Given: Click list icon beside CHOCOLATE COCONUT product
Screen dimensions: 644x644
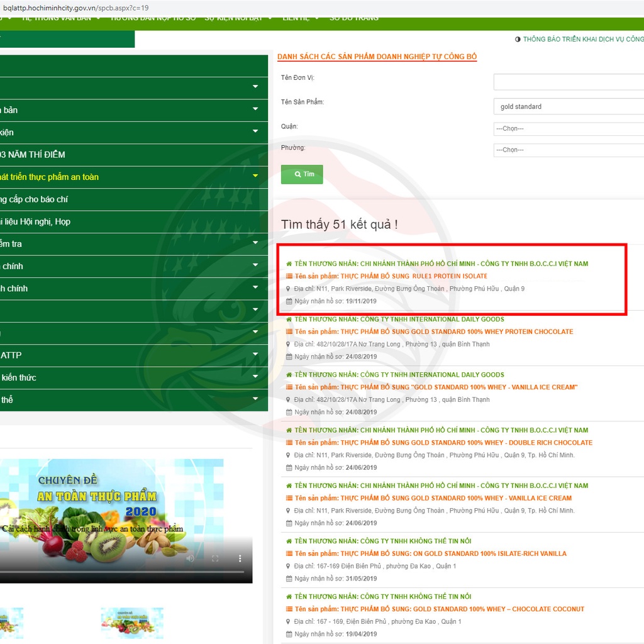Looking at the screenshot, I should 289,609.
